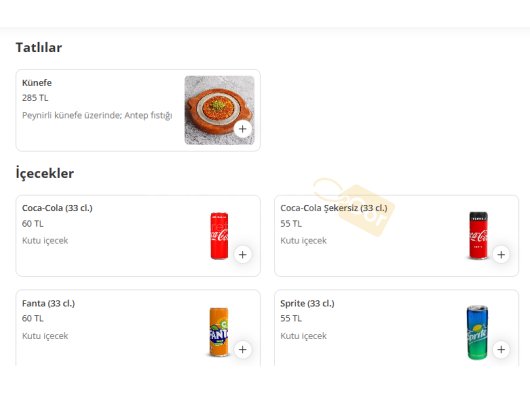Viewport: 530px width, 393px height.
Task: Select the Tatlılar section heading
Action: (x=39, y=48)
